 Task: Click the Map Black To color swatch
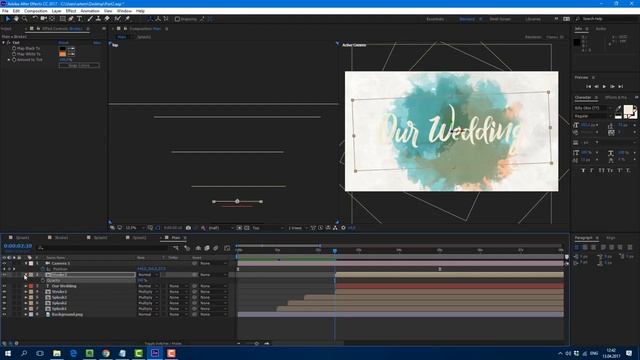(x=62, y=48)
